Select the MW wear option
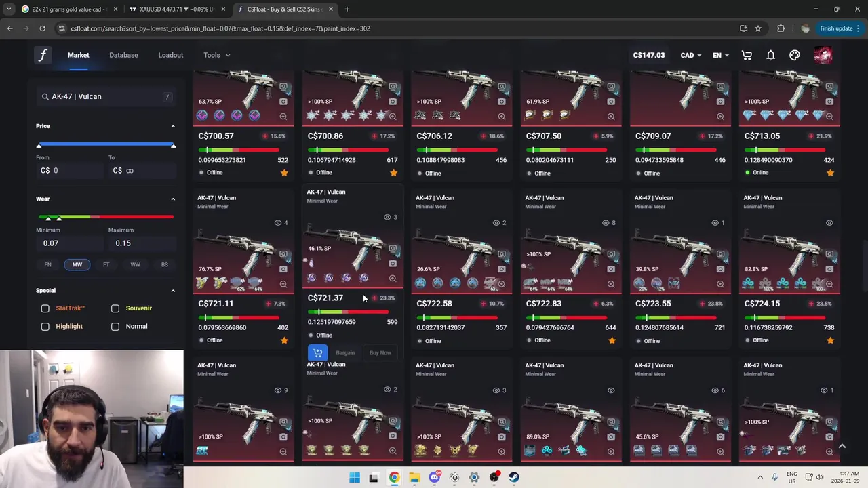 77,264
